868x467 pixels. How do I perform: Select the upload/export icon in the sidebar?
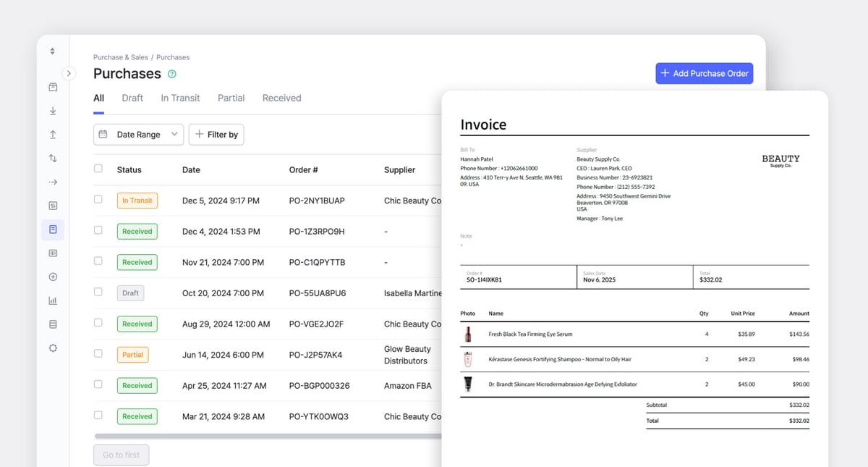tap(52, 134)
